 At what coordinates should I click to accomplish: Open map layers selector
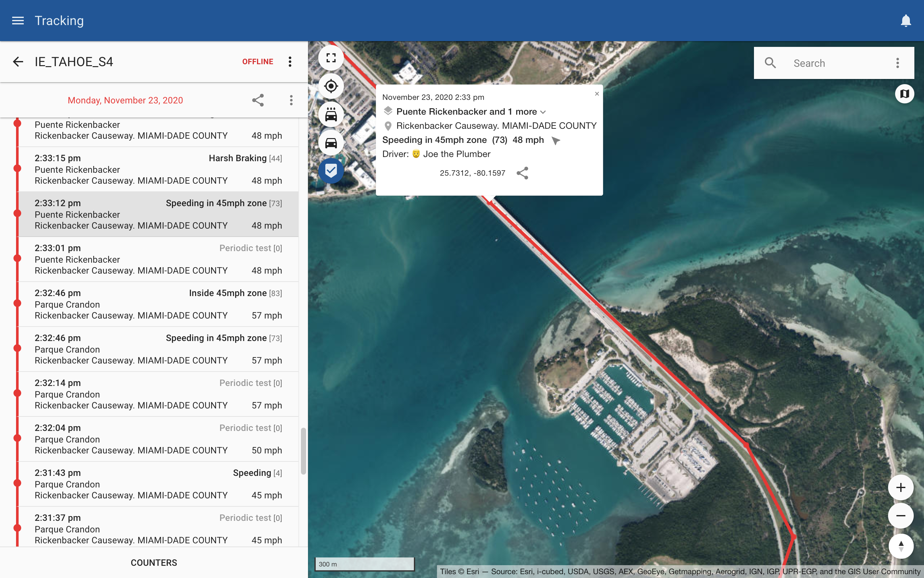click(x=904, y=94)
